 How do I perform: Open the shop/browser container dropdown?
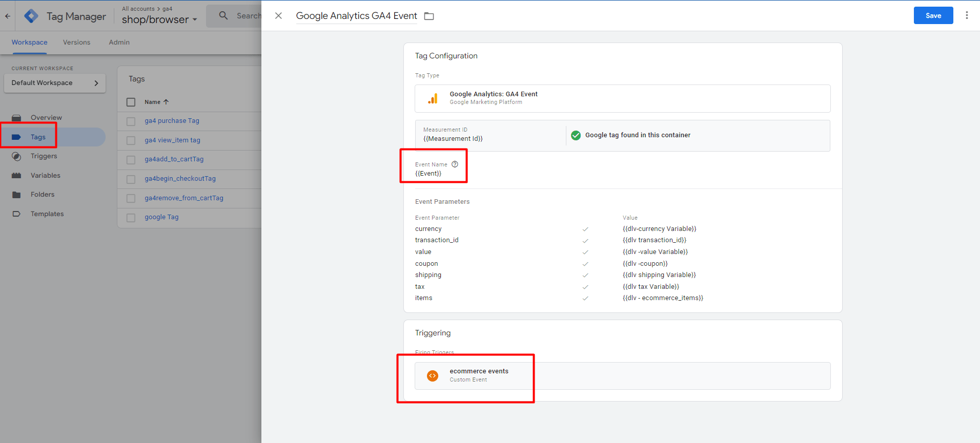point(159,19)
